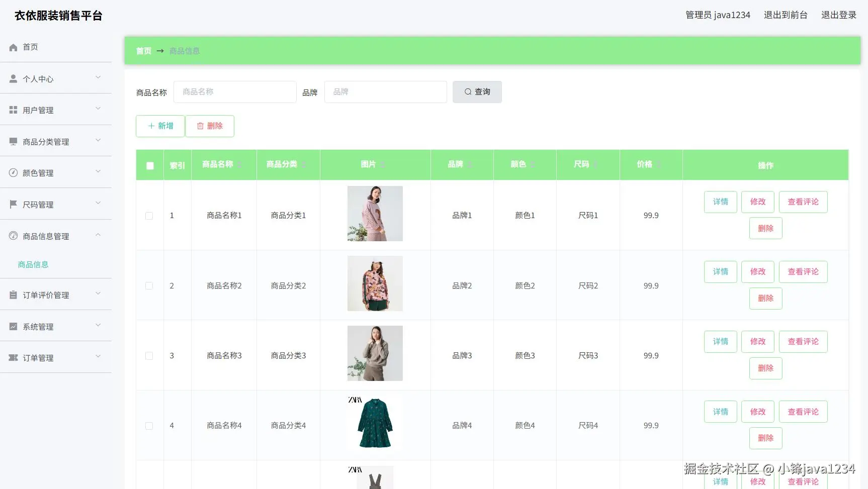Click the person icon for 个人中心
Viewport: 868px width, 489px height.
click(13, 79)
